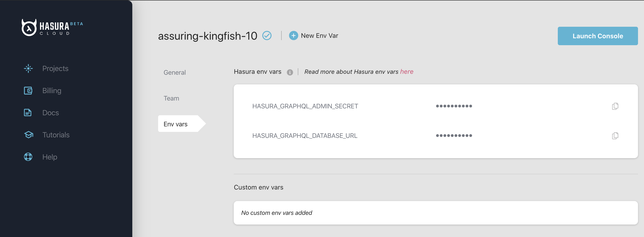
Task: Click the assuring-kingfish-10 project title
Action: coord(207,36)
